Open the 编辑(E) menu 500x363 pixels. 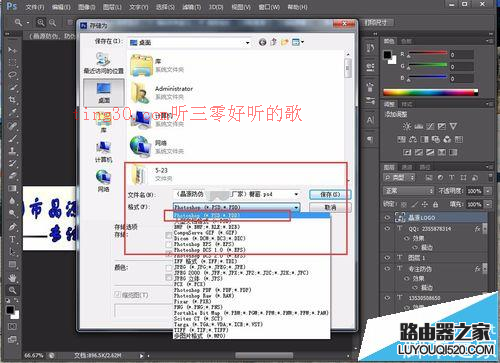pyautogui.click(x=61, y=7)
